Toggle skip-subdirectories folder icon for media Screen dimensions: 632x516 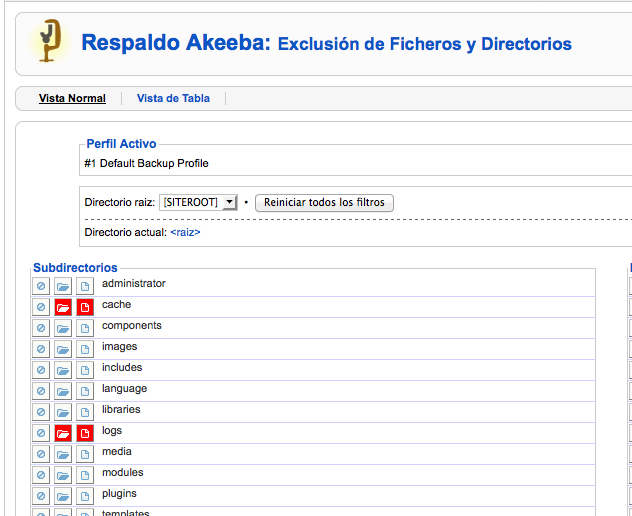[x=63, y=454]
